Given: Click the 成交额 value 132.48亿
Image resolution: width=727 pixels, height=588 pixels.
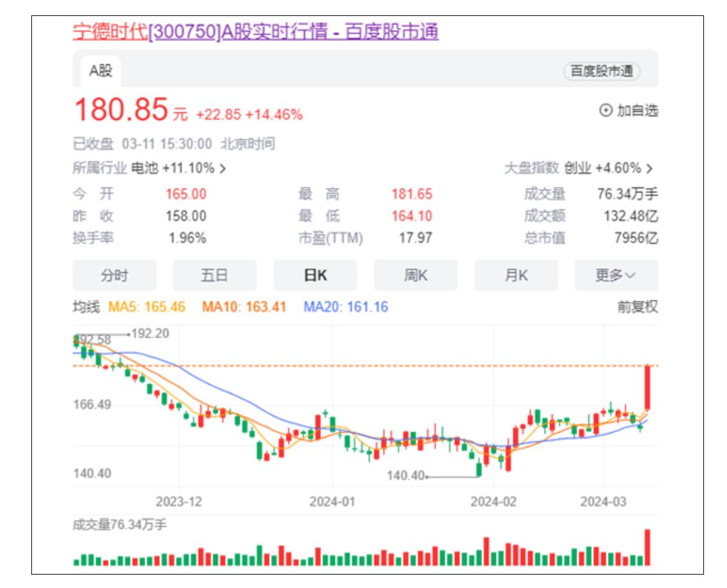Looking at the screenshot, I should pyautogui.click(x=631, y=216).
